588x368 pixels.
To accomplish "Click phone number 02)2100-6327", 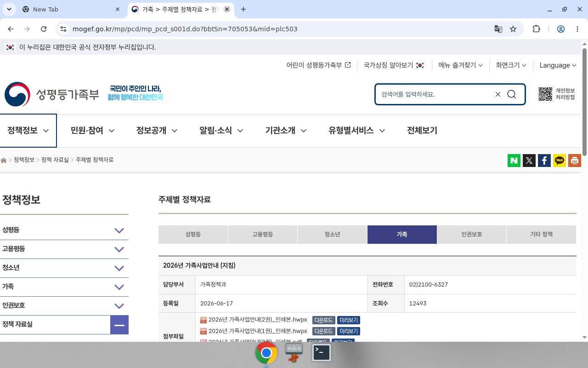I will 428,285.
